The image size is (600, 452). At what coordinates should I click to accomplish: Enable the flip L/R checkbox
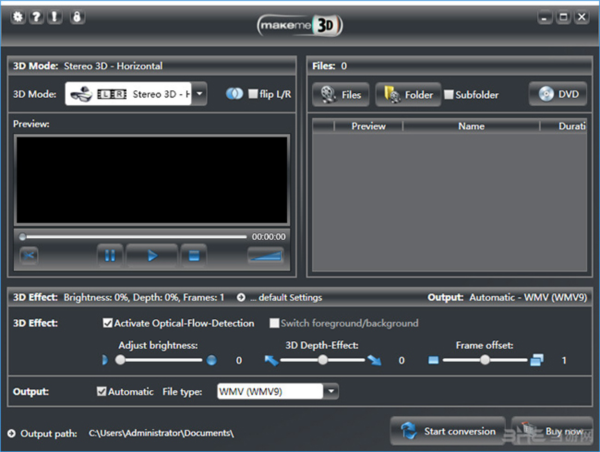coord(253,94)
